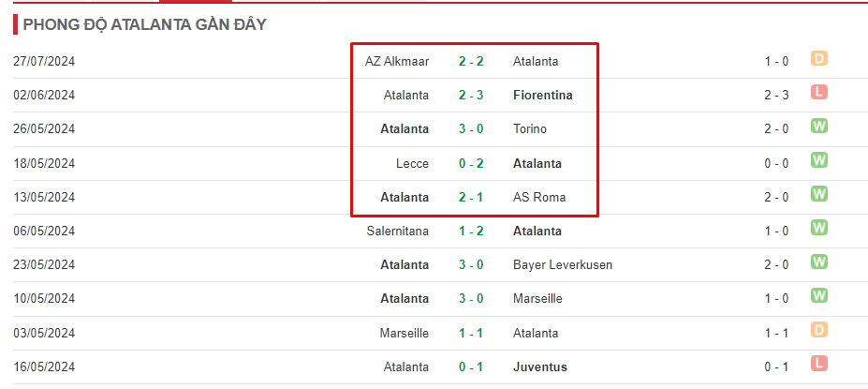Click the Phong độ Atalanta gần đây heading

145,25
